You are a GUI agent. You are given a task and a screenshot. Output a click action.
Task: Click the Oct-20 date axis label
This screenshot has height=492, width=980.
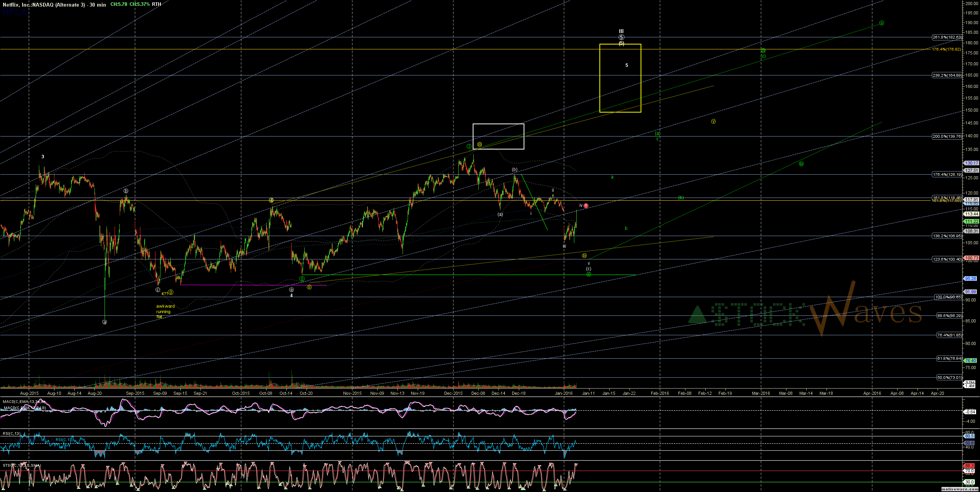(x=306, y=393)
